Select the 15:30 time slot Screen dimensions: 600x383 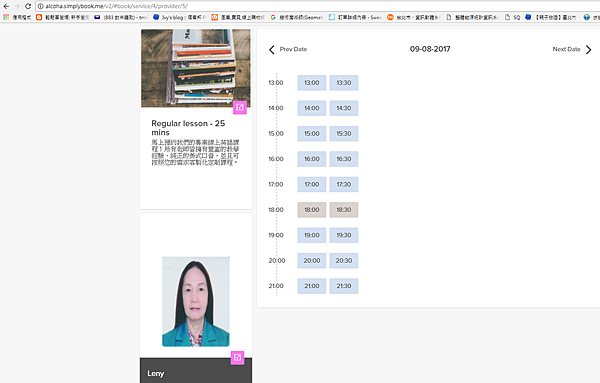click(x=344, y=134)
